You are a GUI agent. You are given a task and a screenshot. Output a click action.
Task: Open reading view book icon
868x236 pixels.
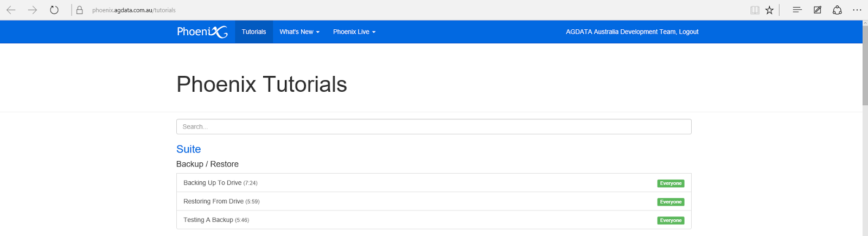tap(755, 10)
